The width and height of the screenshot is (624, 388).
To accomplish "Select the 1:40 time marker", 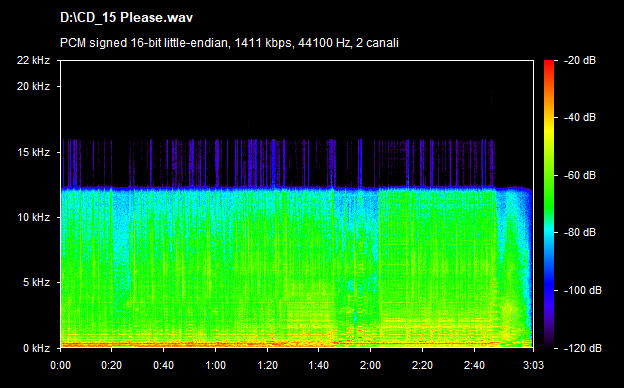I will (319, 365).
